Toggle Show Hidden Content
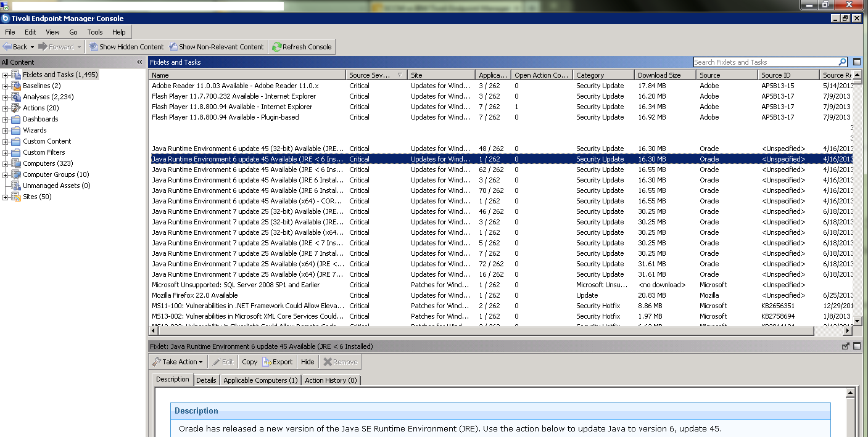The height and width of the screenshot is (437, 868). (126, 46)
